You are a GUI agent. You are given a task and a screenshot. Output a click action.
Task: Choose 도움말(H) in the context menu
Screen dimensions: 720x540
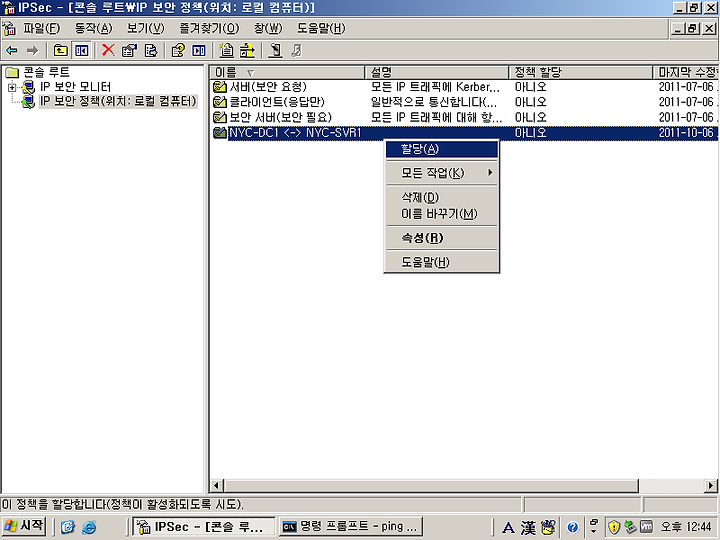(x=441, y=262)
